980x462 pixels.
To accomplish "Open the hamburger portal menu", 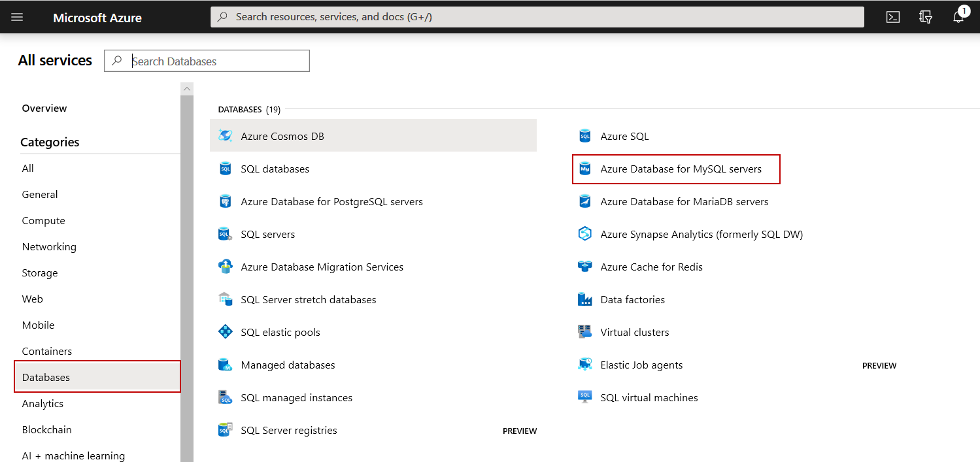I will (x=17, y=17).
